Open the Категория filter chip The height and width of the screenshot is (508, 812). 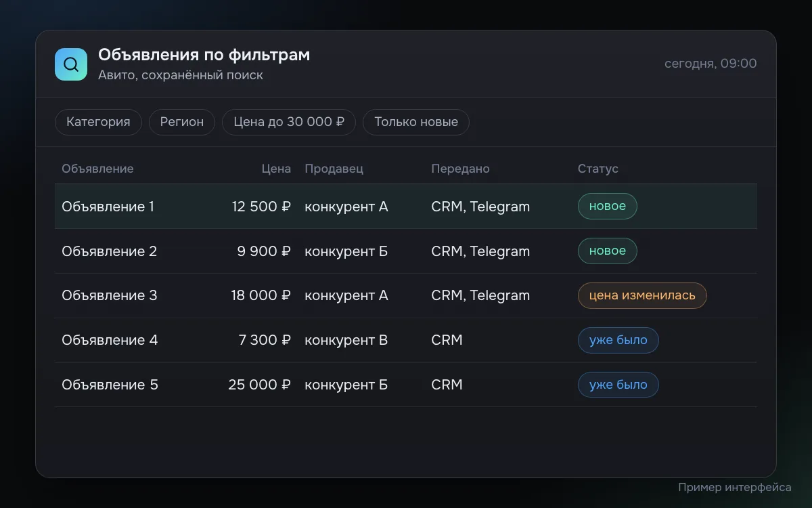[98, 122]
